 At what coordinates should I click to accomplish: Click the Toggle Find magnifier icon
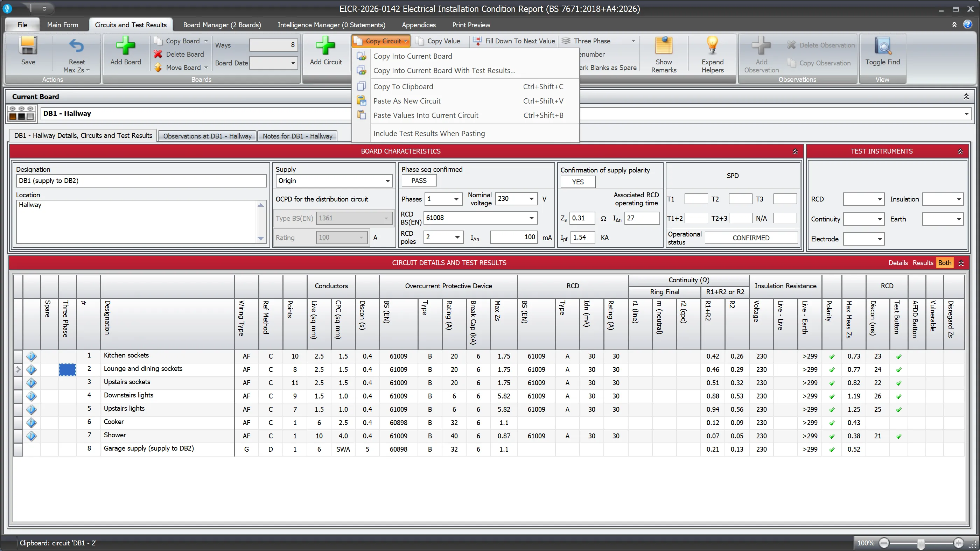tap(883, 46)
